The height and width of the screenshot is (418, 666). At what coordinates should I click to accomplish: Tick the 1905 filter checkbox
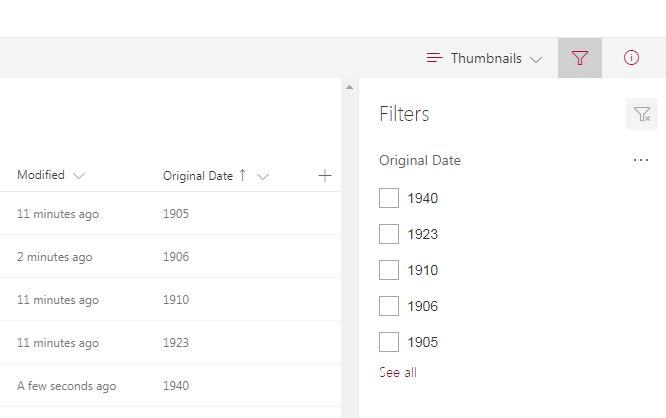(389, 342)
